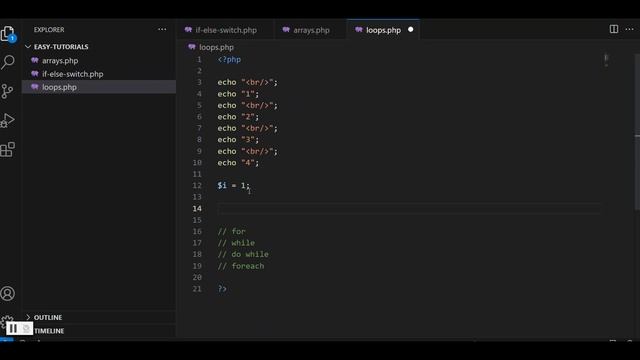
Task: Click the echo "<br/>" statement on line 3
Action: pos(247,82)
